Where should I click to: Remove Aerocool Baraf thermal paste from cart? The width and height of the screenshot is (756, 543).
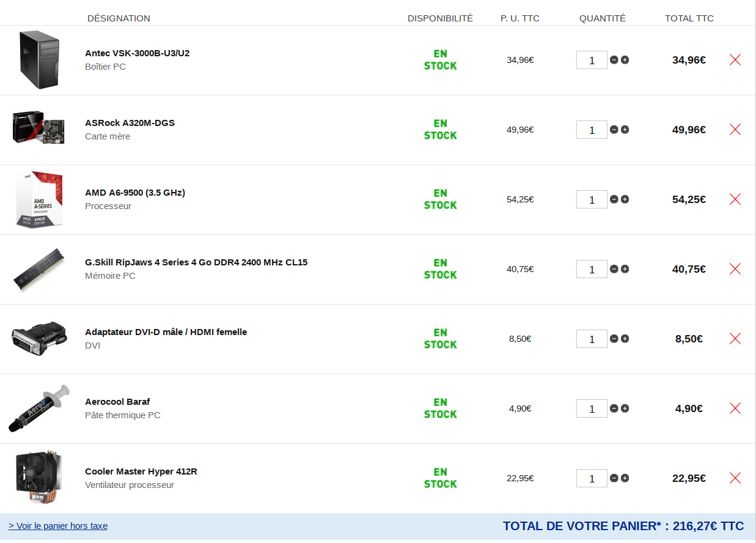pos(735,408)
